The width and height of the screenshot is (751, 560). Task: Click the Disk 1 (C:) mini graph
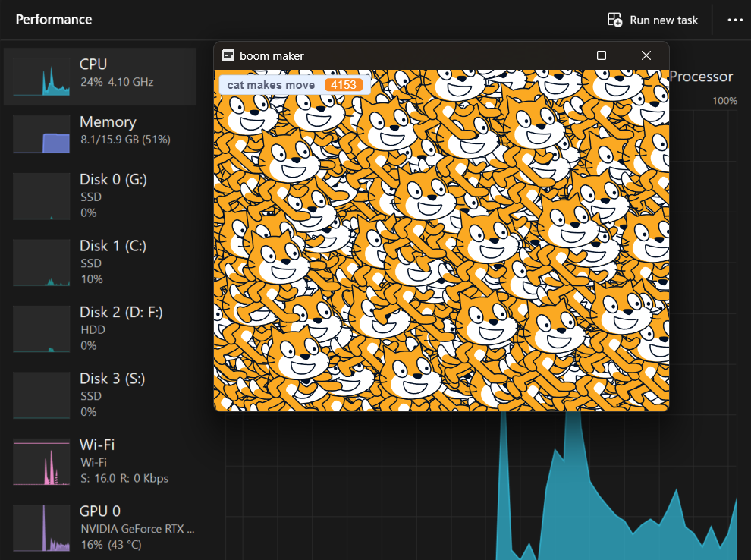tap(41, 263)
